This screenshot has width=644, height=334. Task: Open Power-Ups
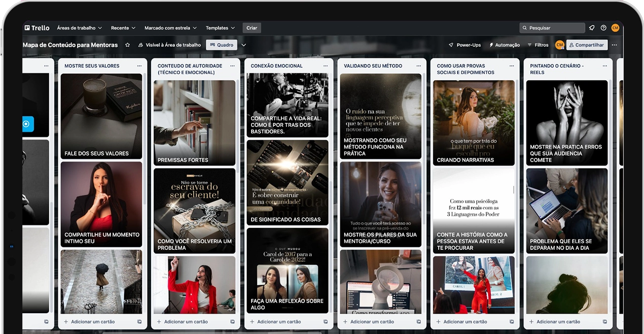pos(464,45)
